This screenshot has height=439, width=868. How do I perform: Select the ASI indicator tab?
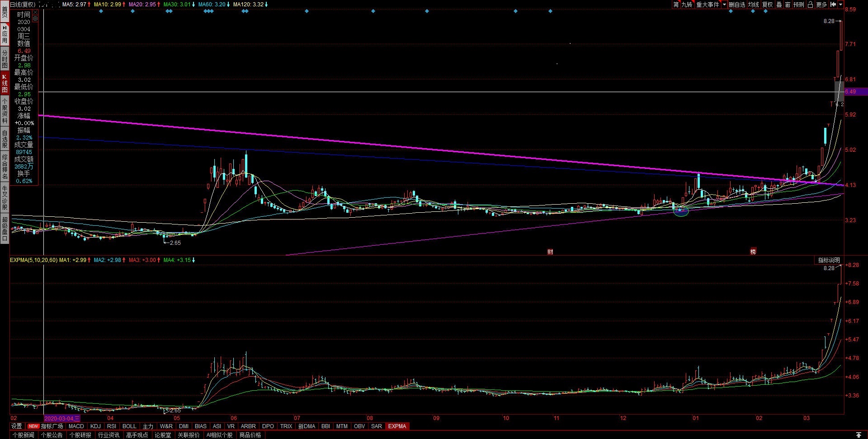217,426
